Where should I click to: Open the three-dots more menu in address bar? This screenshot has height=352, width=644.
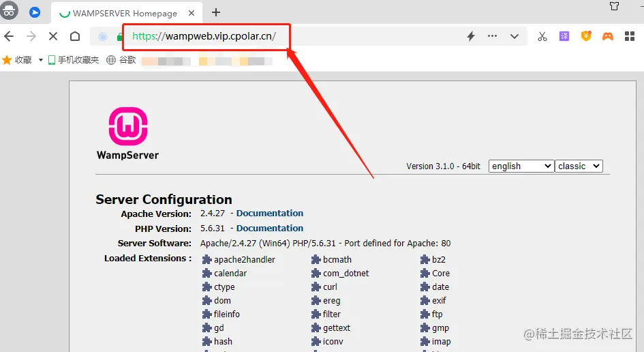pos(492,35)
